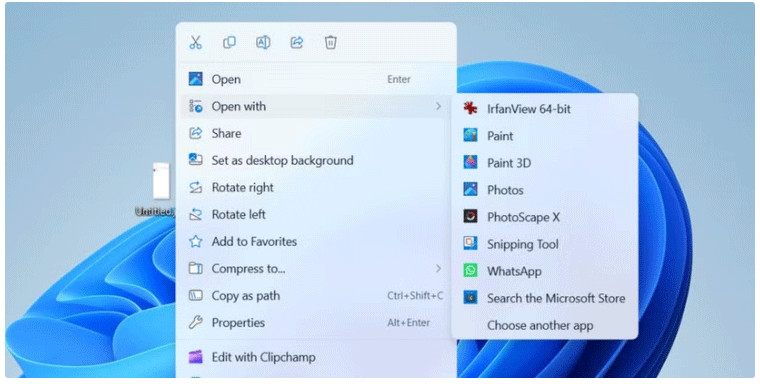This screenshot has height=384, width=760.
Task: Click the Compress to folder icon
Action: click(195, 268)
